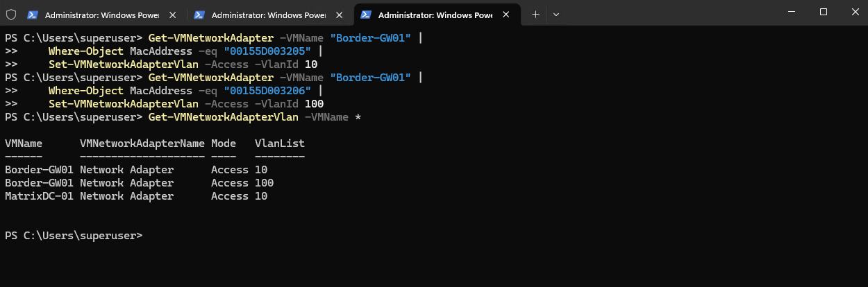Minimize the Windows Terminal window
This screenshot has width=868, height=287.
tap(791, 12)
